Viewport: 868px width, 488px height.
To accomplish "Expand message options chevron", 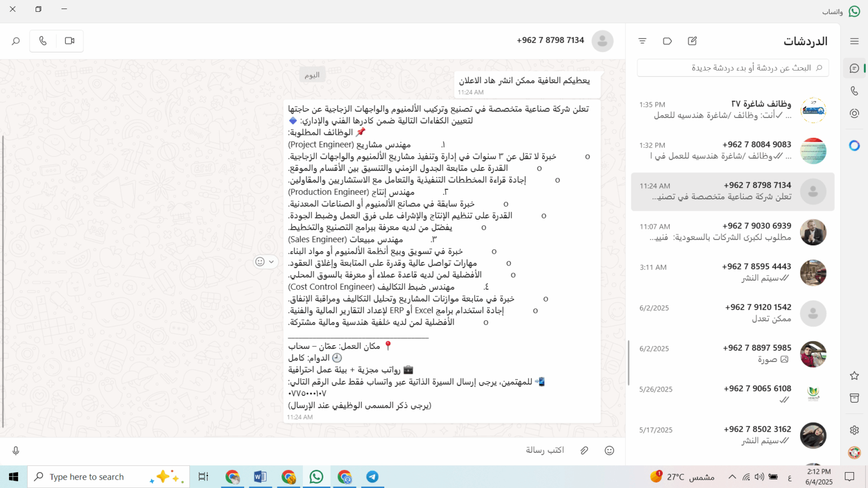I will (x=271, y=262).
